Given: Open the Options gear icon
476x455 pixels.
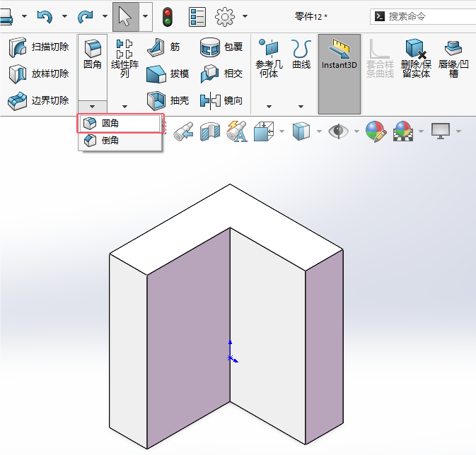Looking at the screenshot, I should 225,17.
